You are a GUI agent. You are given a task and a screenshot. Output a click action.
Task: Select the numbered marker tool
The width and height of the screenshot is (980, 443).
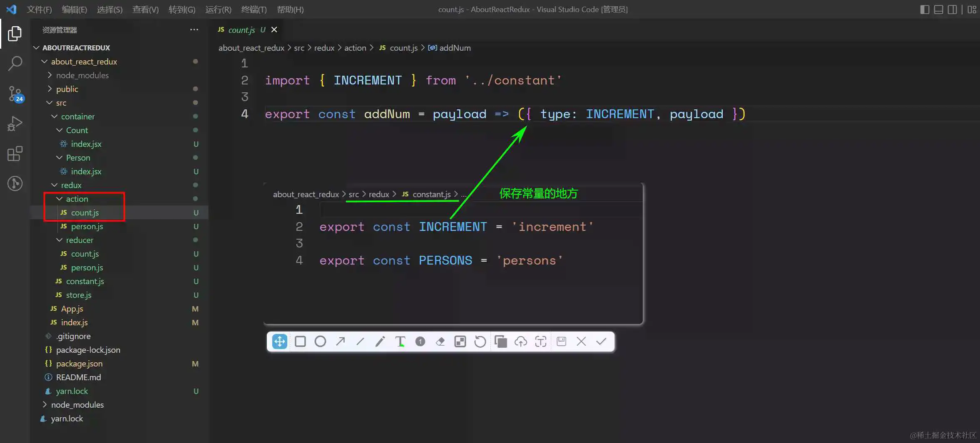point(420,342)
